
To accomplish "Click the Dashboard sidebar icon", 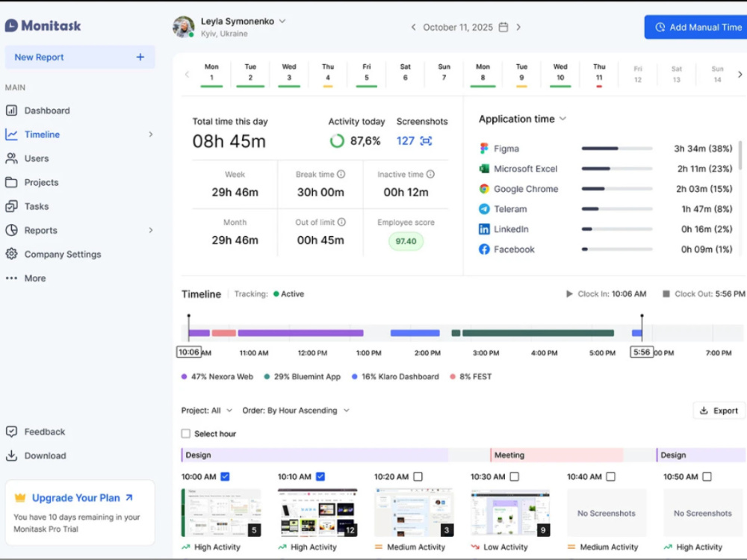I will tap(11, 111).
